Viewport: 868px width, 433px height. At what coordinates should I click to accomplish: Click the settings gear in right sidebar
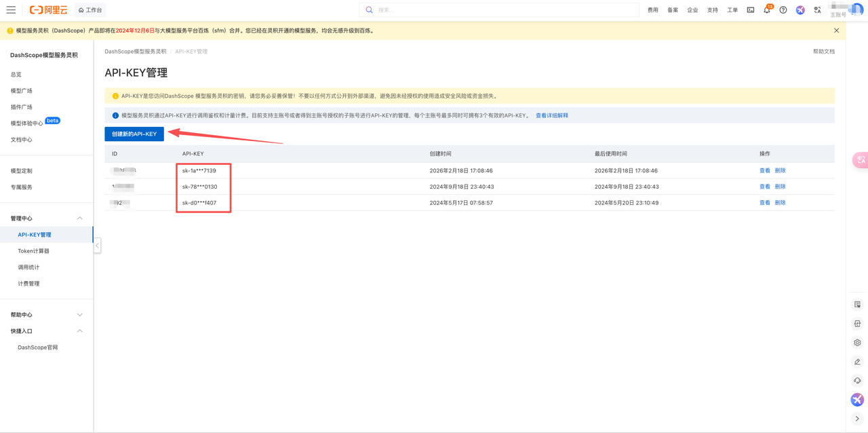click(x=857, y=343)
